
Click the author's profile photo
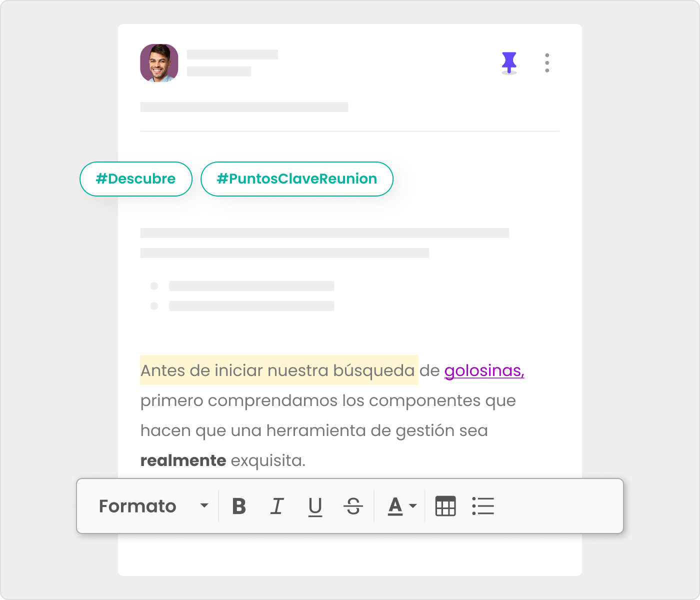coord(159,63)
